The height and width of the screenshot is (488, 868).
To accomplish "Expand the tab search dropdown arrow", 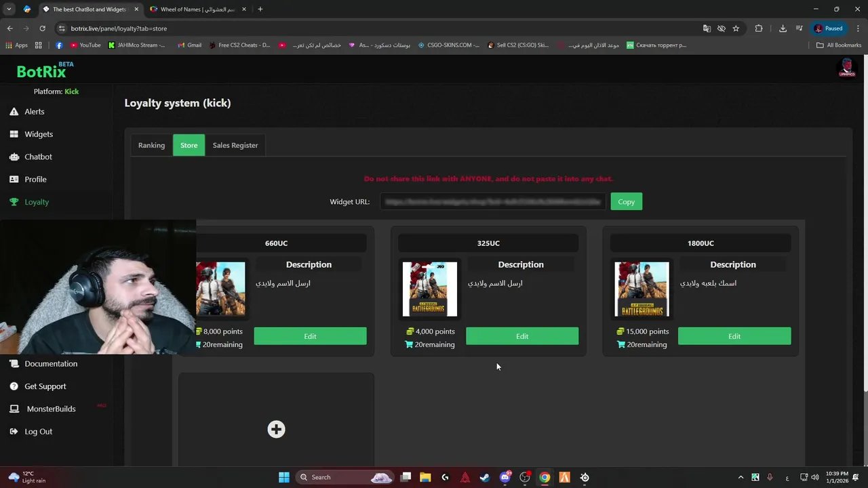I will [9, 9].
